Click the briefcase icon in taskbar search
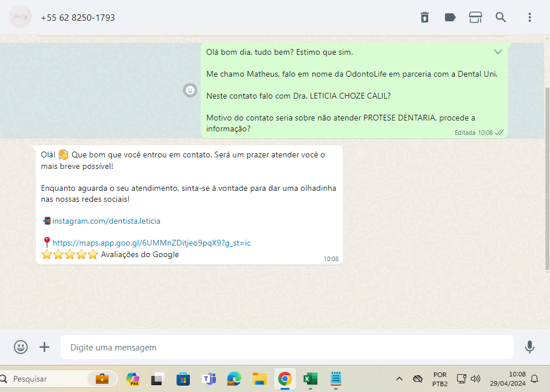This screenshot has height=392, width=550. [x=102, y=379]
